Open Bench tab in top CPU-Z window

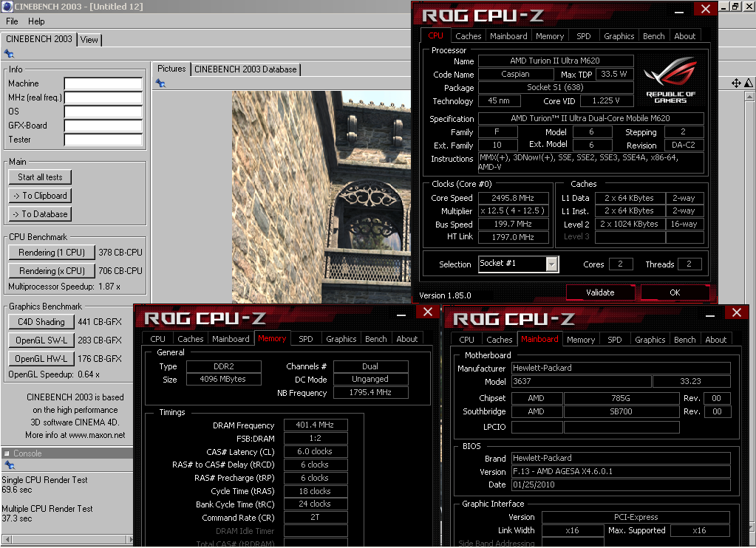[x=653, y=36]
